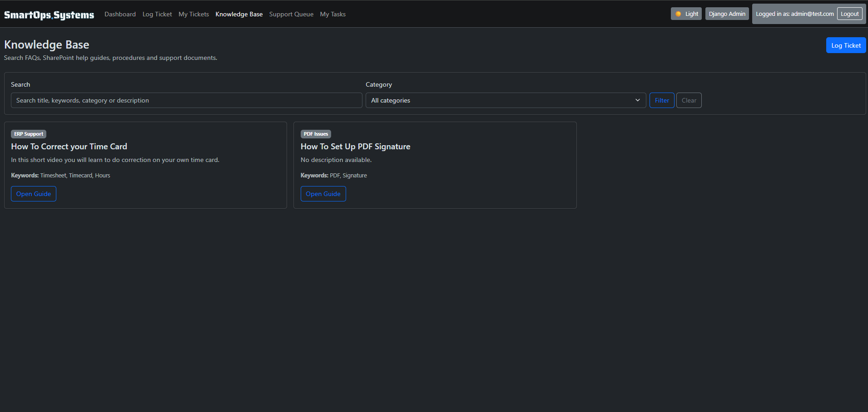
Task: Open Django Admin
Action: click(x=727, y=14)
